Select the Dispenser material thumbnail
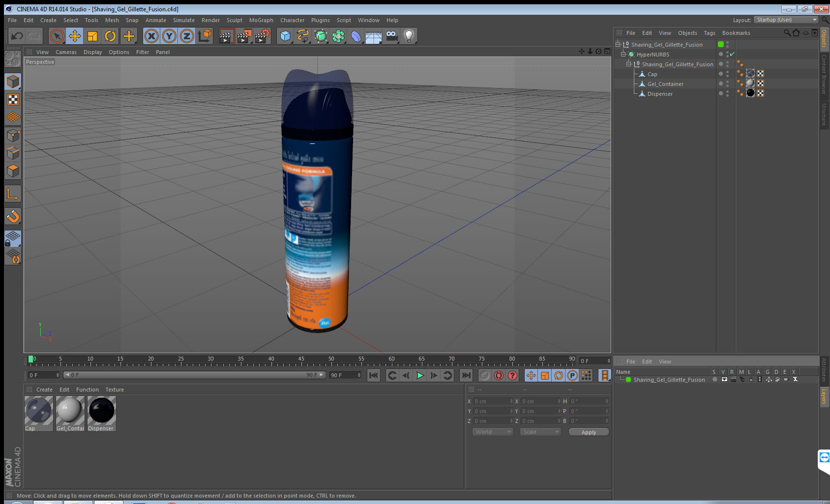 pyautogui.click(x=101, y=410)
